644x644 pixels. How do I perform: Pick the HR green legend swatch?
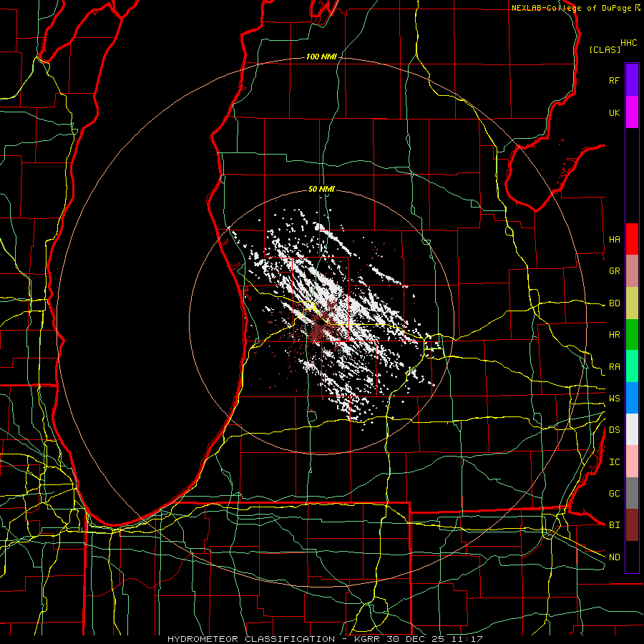pyautogui.click(x=632, y=335)
